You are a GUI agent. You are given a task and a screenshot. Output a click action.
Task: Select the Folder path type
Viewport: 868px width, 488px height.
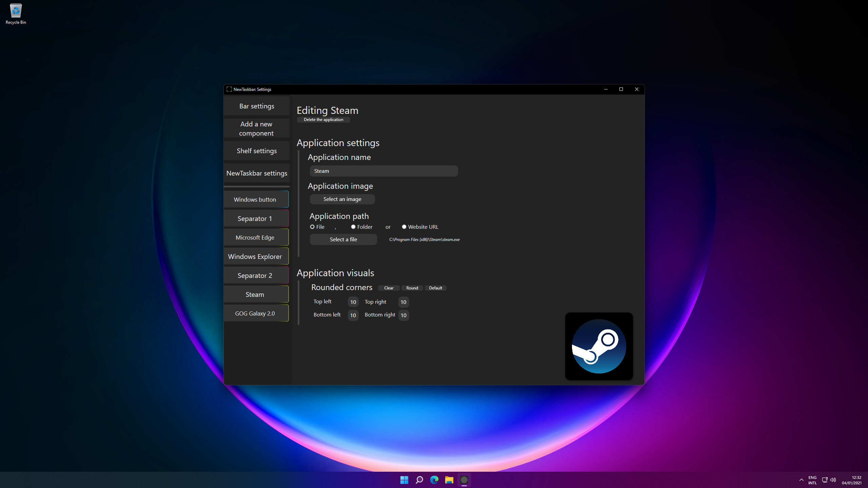tap(353, 227)
